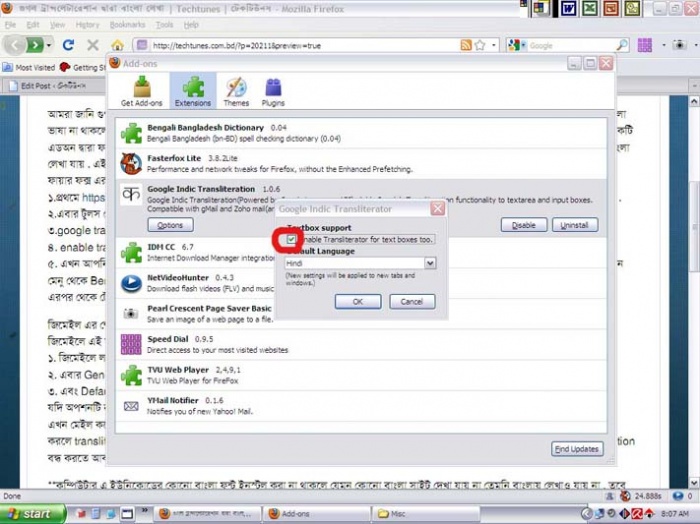The width and height of the screenshot is (700, 524).
Task: Open the back/forward history dropdown arrow
Action: click(x=49, y=45)
